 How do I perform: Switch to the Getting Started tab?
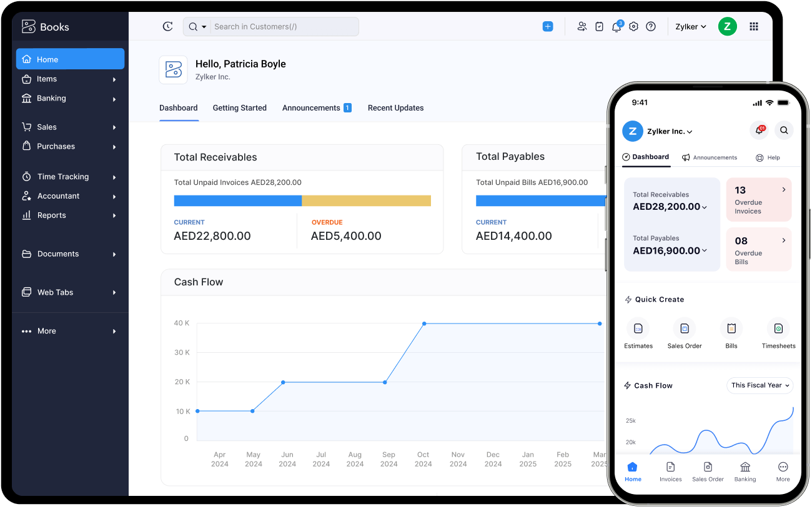click(x=240, y=107)
